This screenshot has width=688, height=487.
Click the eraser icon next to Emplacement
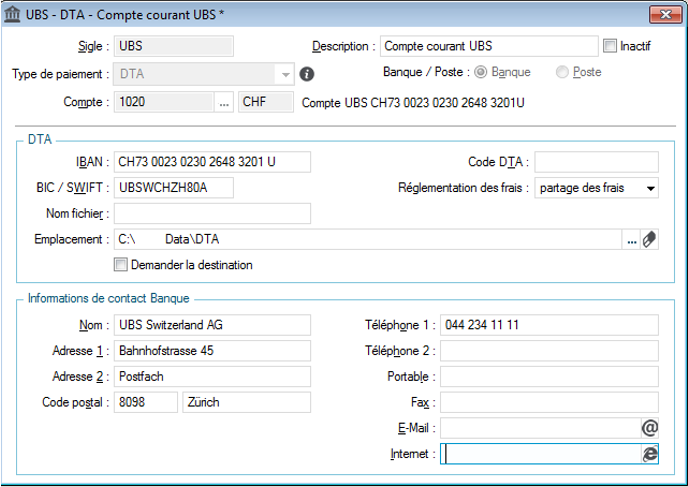click(649, 240)
